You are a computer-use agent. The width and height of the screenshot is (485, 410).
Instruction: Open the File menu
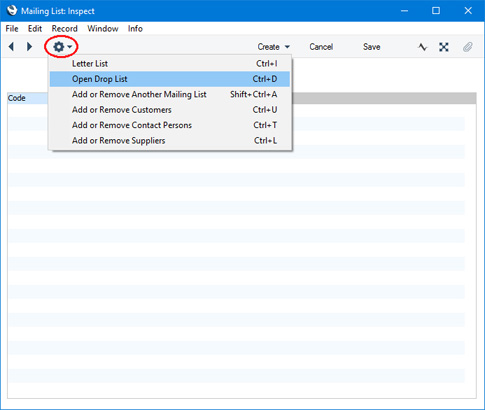(12, 29)
